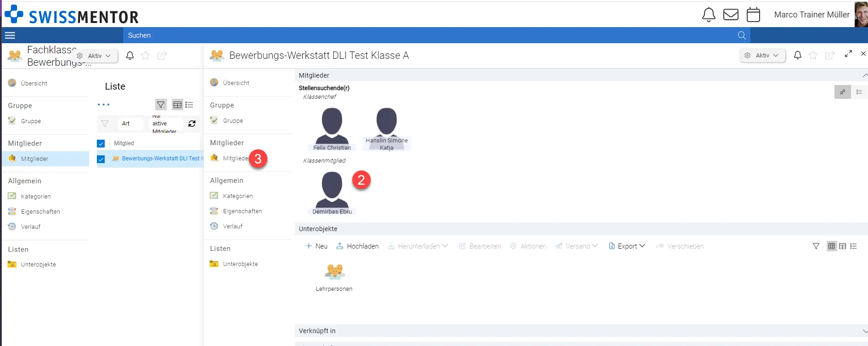Click the share icon in the Bewerbungs-Werkstatt panel
Screen dimensions: 868x346
(x=829, y=55)
